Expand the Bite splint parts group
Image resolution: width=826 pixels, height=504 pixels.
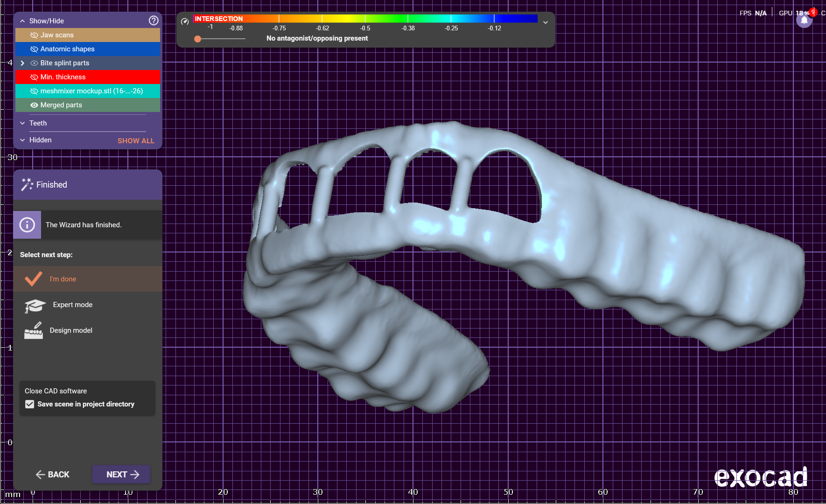(x=22, y=63)
